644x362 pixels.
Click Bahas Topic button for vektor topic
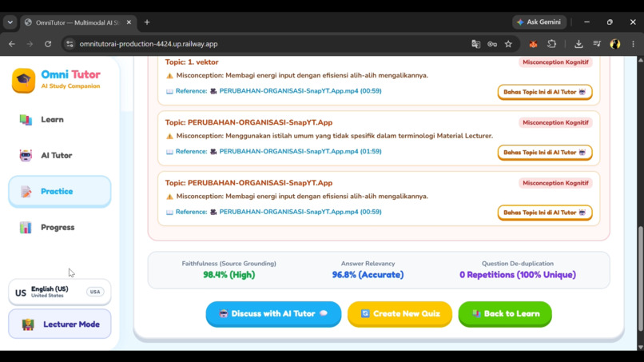pos(545,92)
